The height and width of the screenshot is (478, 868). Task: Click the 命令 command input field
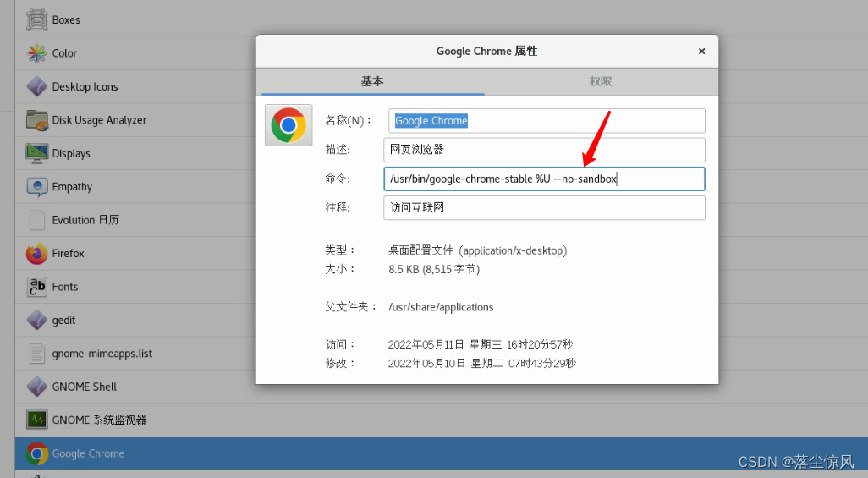(x=544, y=179)
